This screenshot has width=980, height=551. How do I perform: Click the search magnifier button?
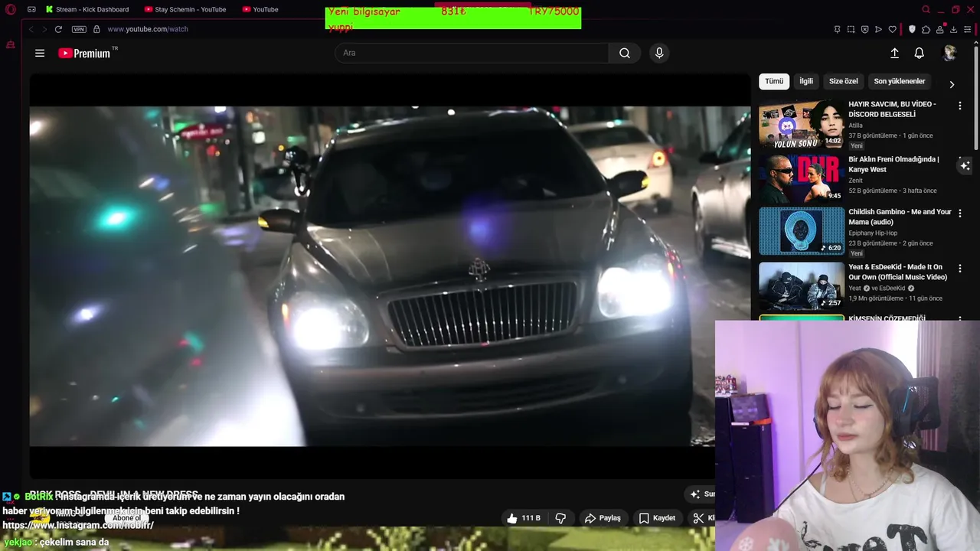tap(625, 53)
